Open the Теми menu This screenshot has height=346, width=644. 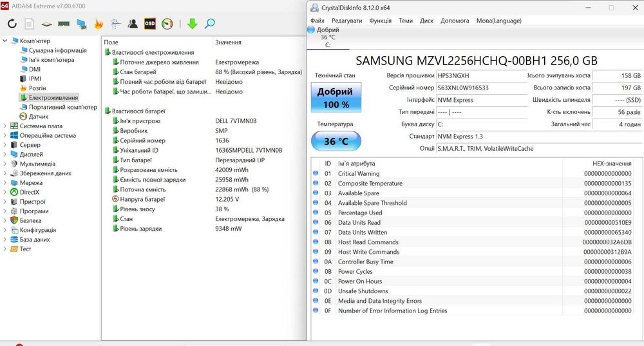(406, 21)
